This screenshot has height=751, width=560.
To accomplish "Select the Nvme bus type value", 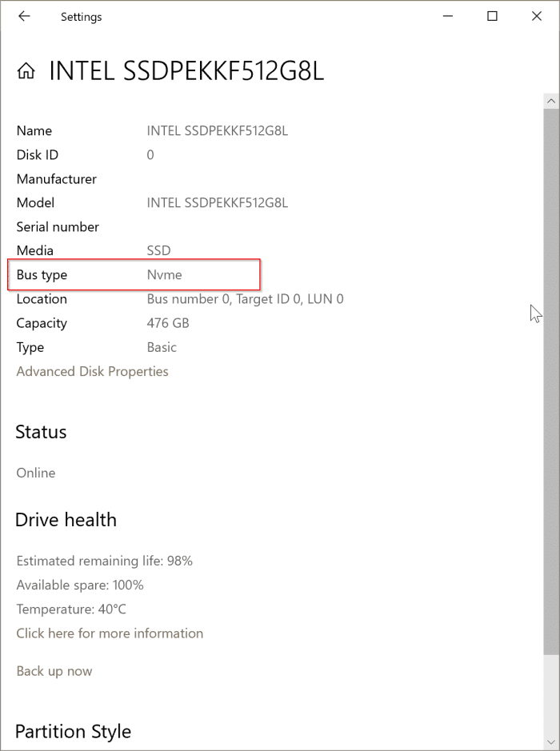I will pos(164,275).
